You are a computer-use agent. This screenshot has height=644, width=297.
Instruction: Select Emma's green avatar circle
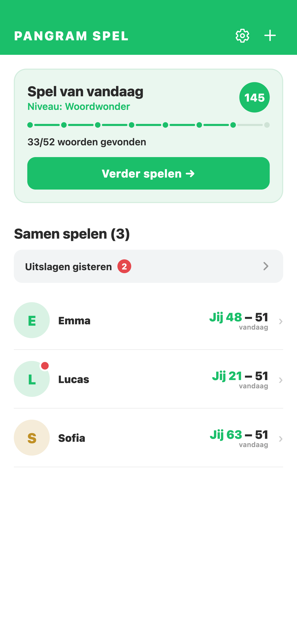32,320
